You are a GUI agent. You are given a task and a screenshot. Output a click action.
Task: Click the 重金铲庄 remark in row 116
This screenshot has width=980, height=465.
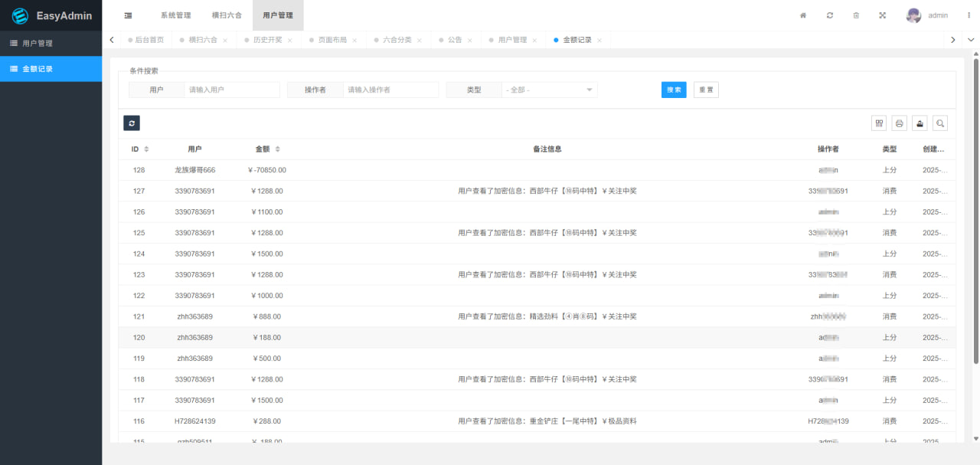(x=547, y=421)
